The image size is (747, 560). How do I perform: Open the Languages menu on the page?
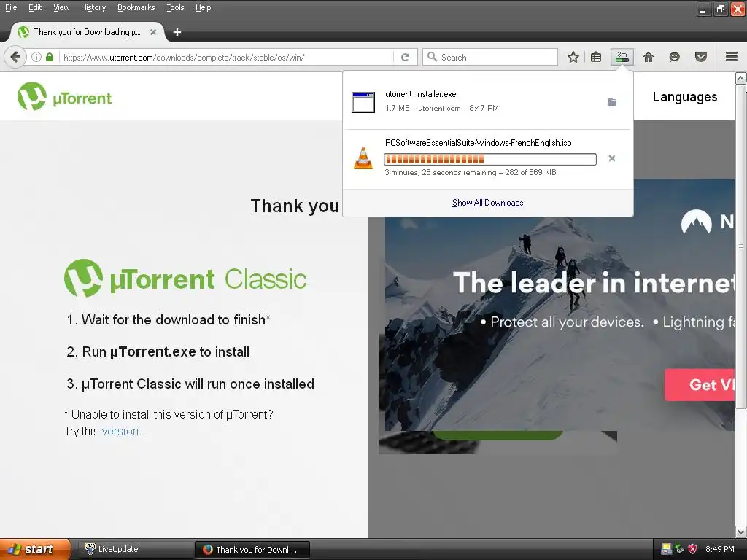pyautogui.click(x=684, y=97)
